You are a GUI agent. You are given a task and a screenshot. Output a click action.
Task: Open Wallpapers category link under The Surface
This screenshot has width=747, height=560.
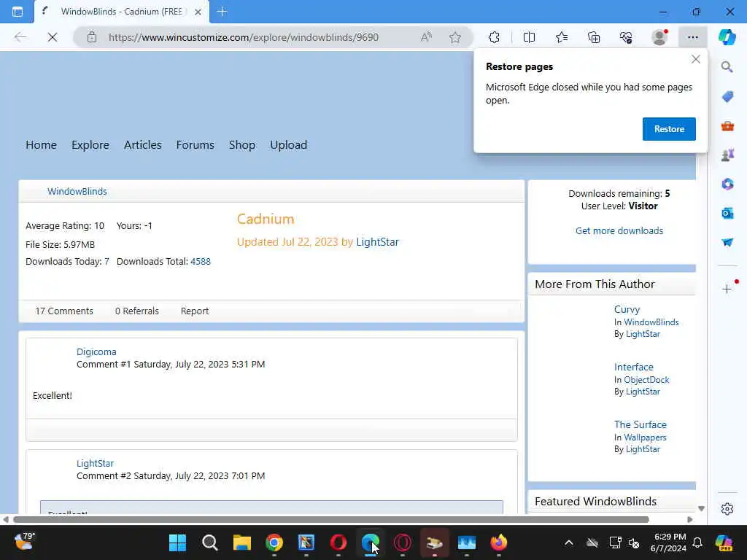click(645, 437)
